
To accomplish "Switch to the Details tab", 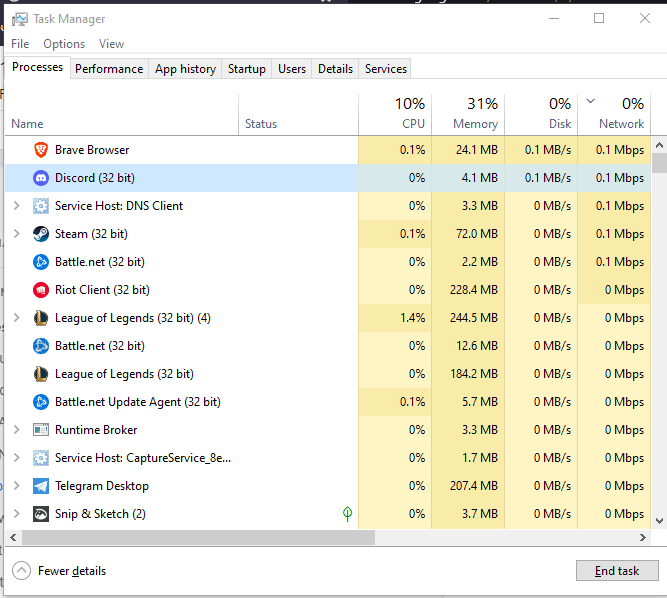I will tap(336, 69).
